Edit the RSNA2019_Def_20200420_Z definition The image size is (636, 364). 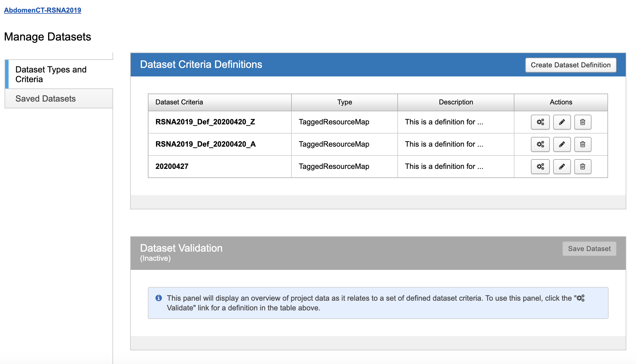click(562, 122)
